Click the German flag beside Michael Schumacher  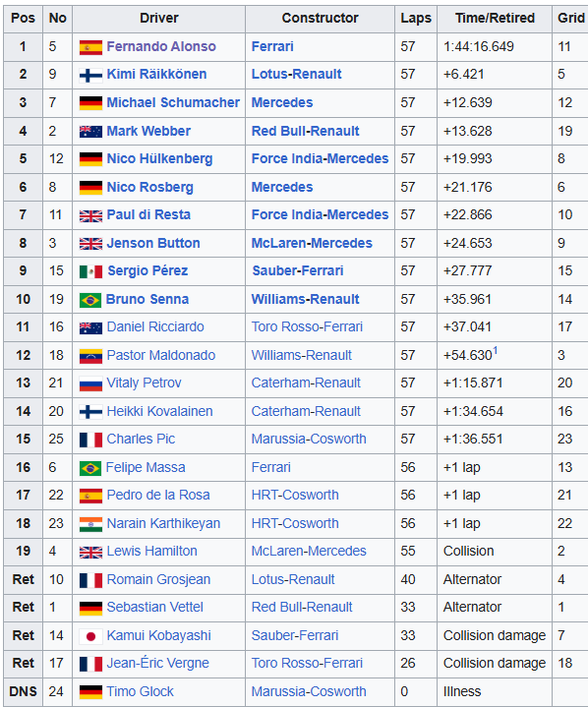(90, 103)
